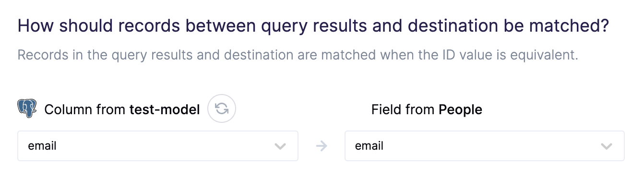Refresh the test-model columns
Viewport: 644px width, 190px height.
coord(222,109)
